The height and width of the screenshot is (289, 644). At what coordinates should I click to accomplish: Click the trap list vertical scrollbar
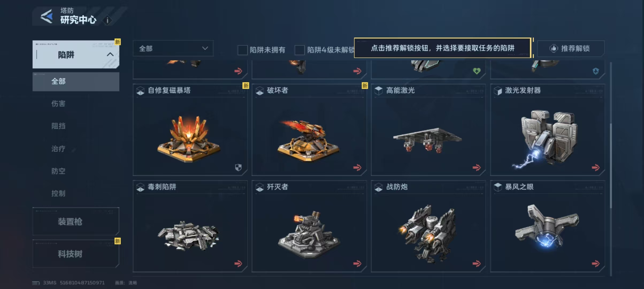tap(611, 166)
